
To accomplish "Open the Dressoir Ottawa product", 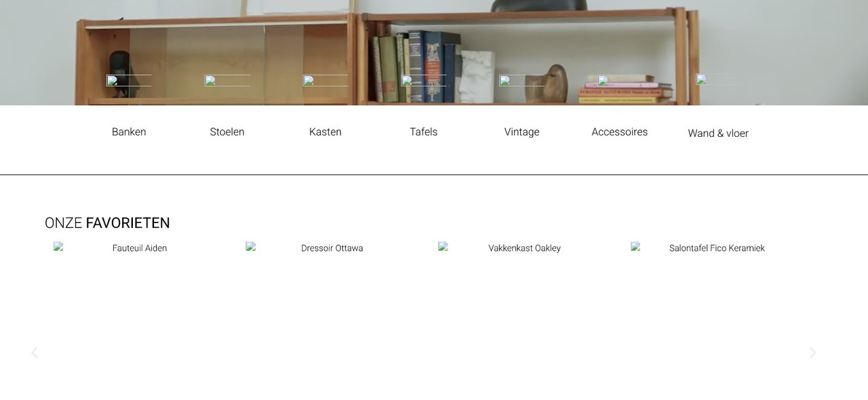I will [x=332, y=248].
